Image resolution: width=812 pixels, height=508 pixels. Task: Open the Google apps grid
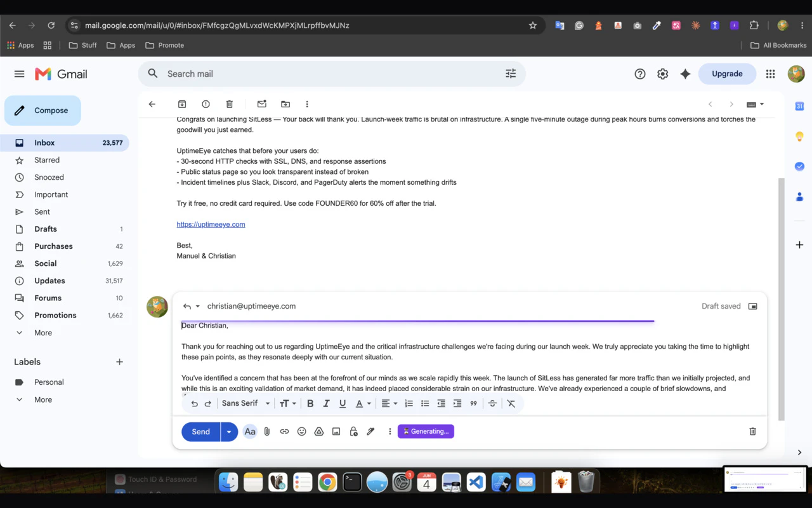tap(770, 74)
